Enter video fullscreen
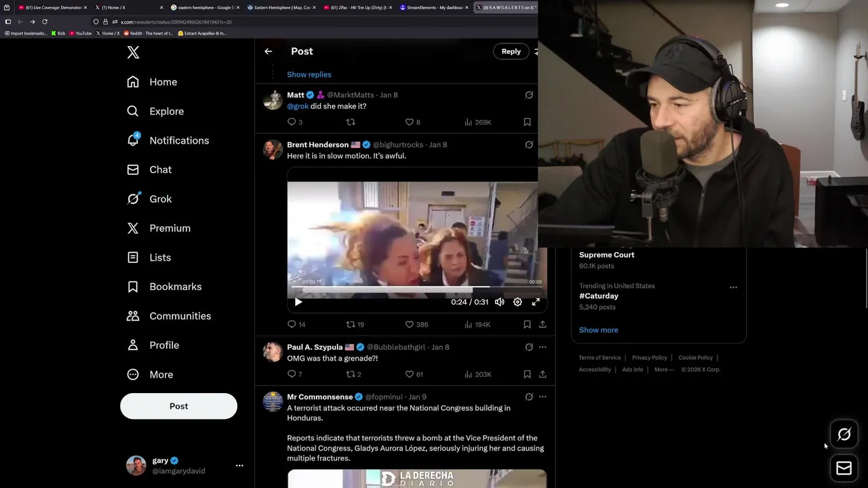Viewport: 868px width, 488px height. (536, 302)
